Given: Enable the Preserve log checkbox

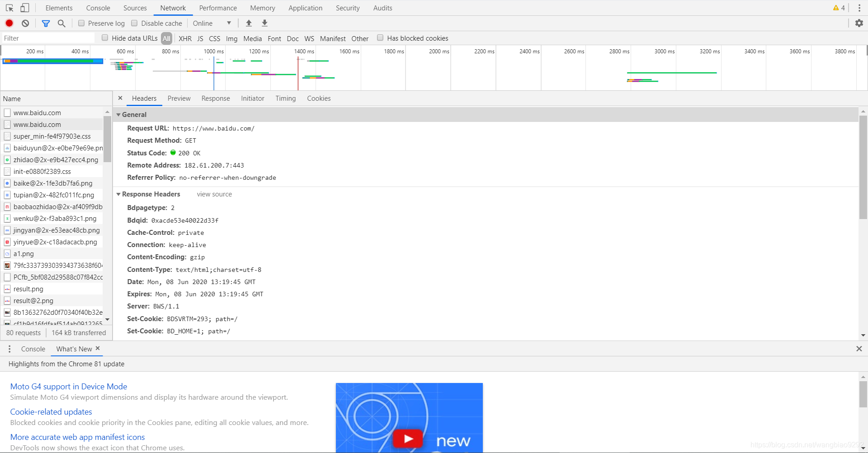Looking at the screenshot, I should click(x=81, y=23).
